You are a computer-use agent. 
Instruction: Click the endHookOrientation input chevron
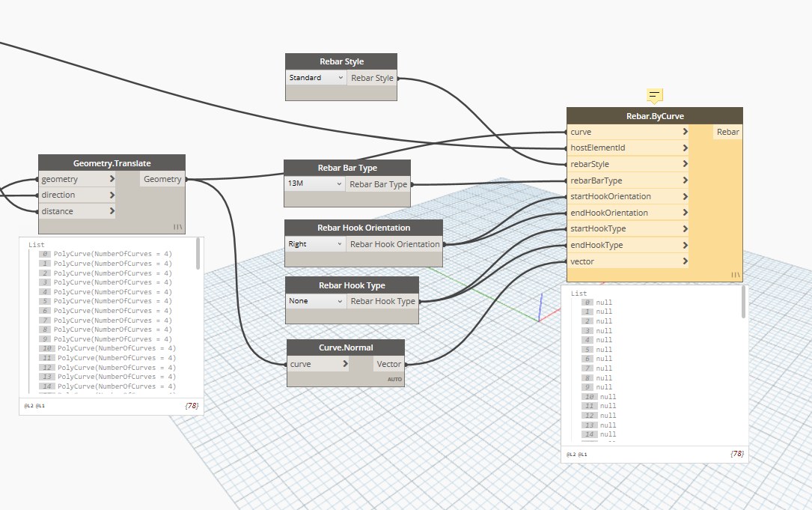(685, 213)
